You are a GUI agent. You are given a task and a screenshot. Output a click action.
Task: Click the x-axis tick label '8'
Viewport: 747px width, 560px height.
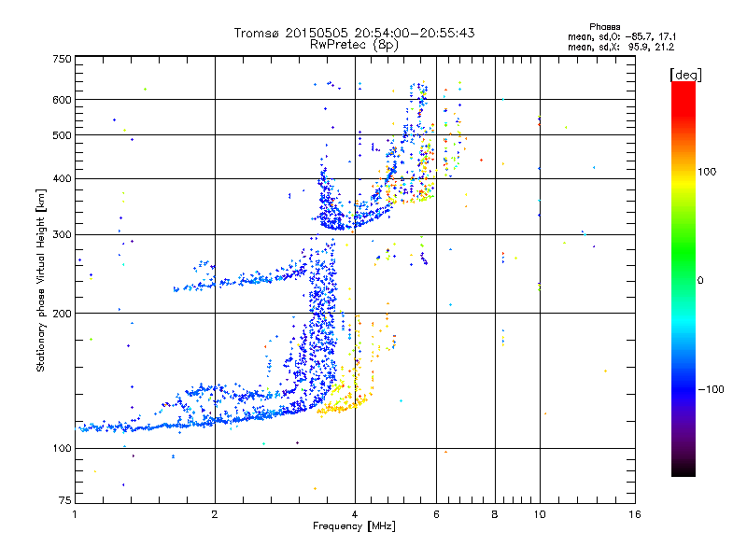pyautogui.click(x=495, y=514)
